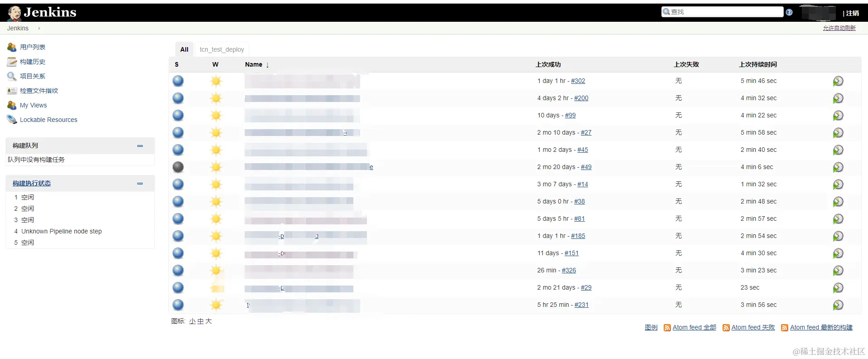This screenshot has width=868, height=359.
Task: Expand the Jenkins breadcrumb arrow menu
Action: coord(39,28)
